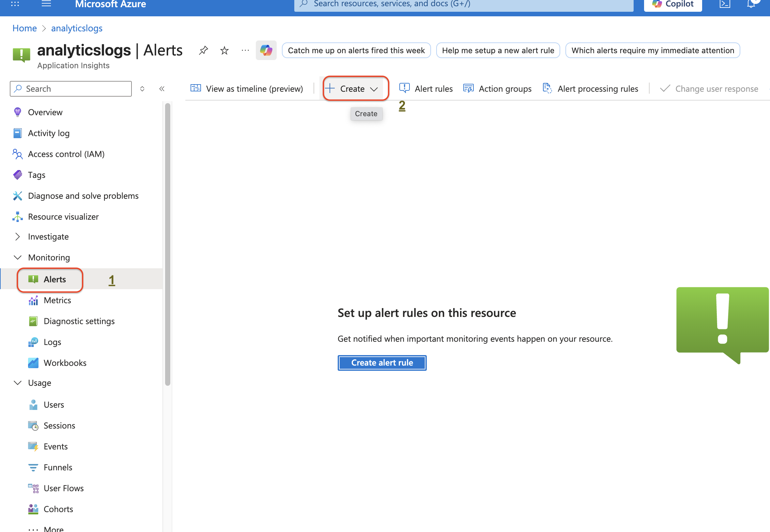This screenshot has width=770, height=532.
Task: Open Funnels under Usage
Action: pos(58,467)
